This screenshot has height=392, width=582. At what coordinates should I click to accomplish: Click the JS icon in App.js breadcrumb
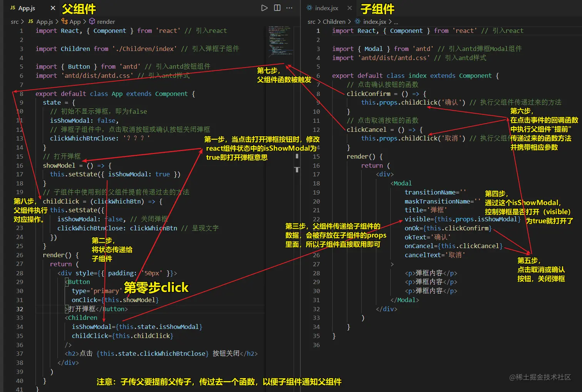click(x=31, y=22)
